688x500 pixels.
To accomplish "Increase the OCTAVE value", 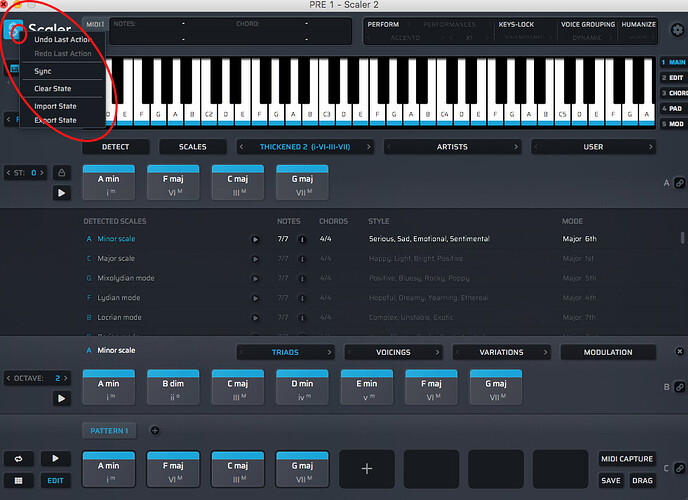I will click(x=66, y=378).
